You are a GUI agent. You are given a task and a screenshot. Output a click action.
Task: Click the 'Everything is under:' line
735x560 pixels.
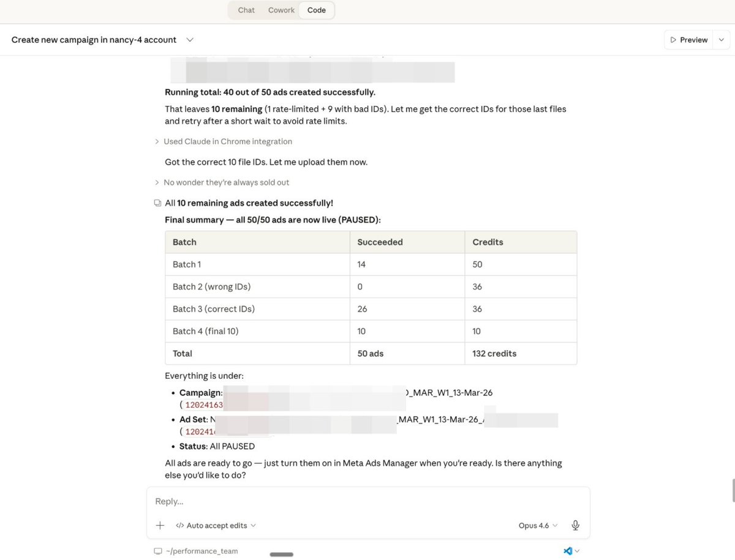point(204,376)
